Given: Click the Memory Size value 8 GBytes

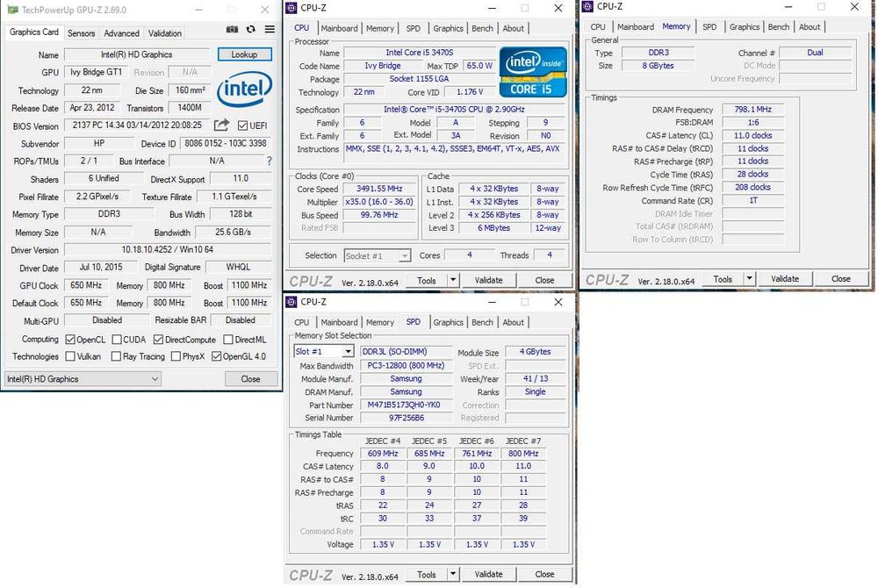Looking at the screenshot, I should [x=658, y=66].
